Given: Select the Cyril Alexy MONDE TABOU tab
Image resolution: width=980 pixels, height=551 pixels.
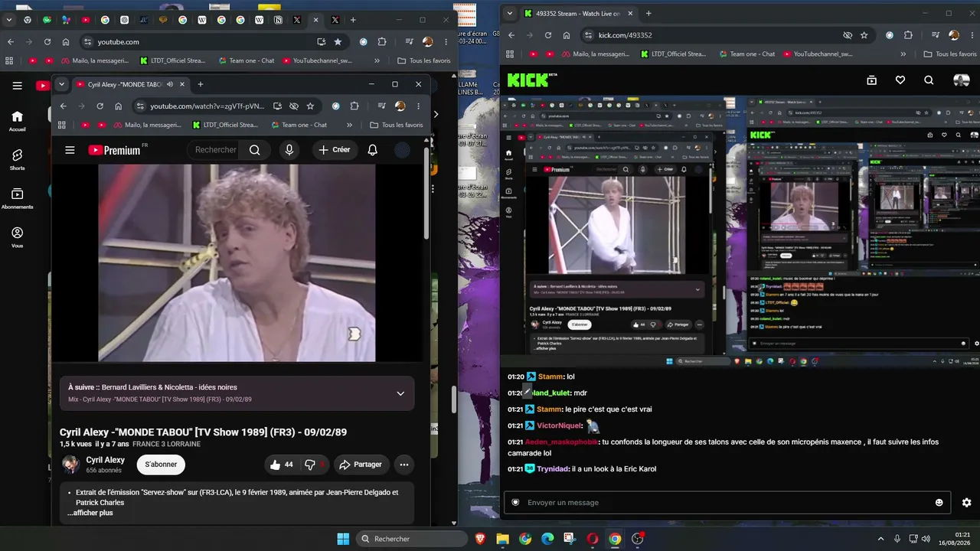Looking at the screenshot, I should pos(130,84).
